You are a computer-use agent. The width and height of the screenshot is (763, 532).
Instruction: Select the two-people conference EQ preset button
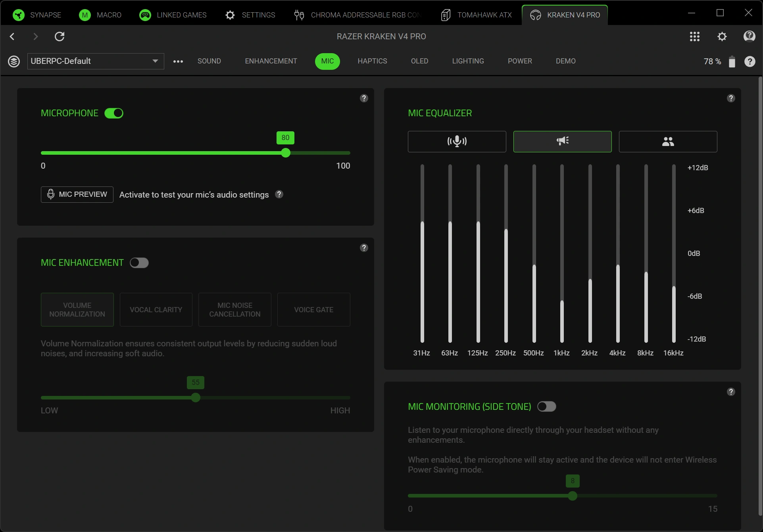click(x=668, y=142)
